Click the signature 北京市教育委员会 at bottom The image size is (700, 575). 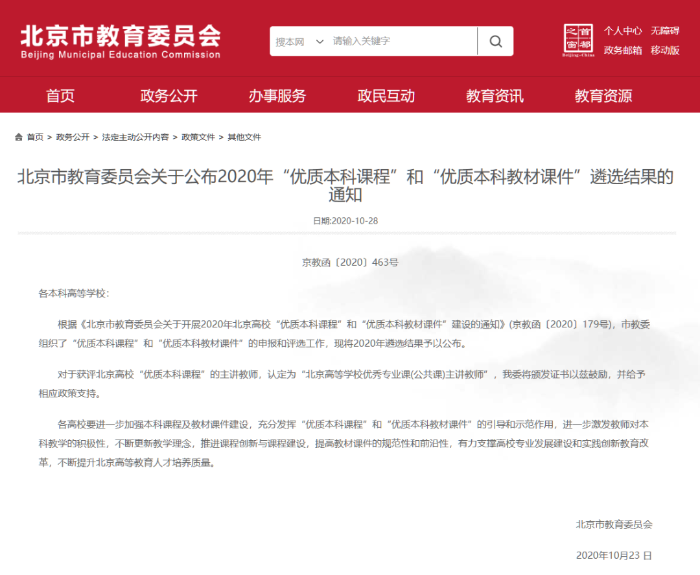coord(614,525)
